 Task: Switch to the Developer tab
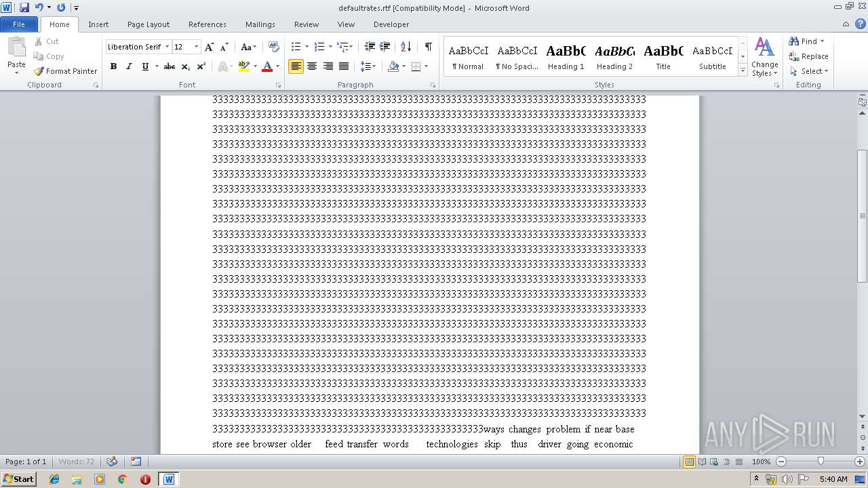click(391, 24)
